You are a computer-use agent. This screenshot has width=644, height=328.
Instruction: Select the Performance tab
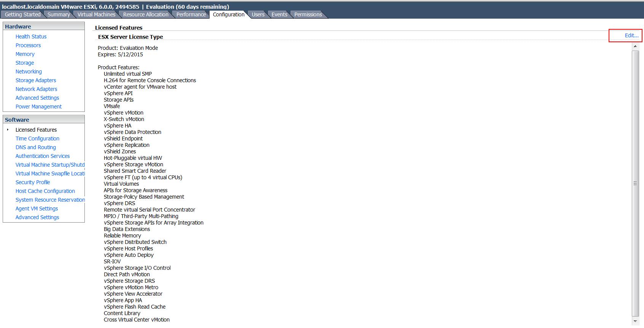point(191,14)
